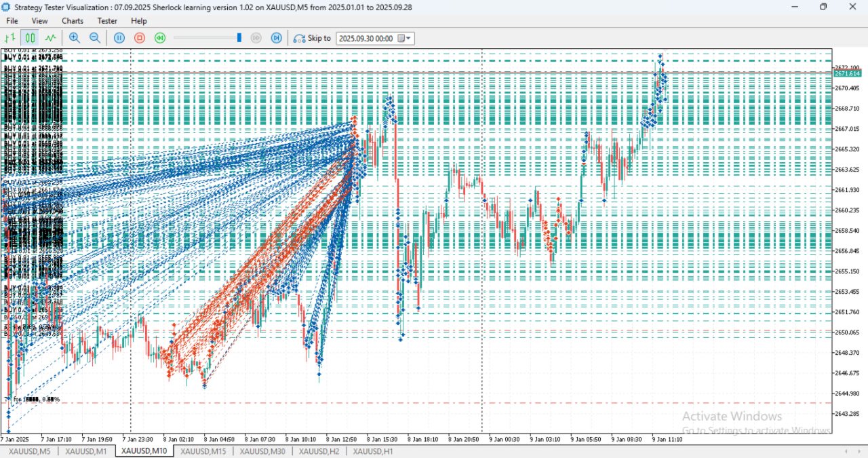868x458 pixels.
Task: Open the Charts menu
Action: (73, 21)
